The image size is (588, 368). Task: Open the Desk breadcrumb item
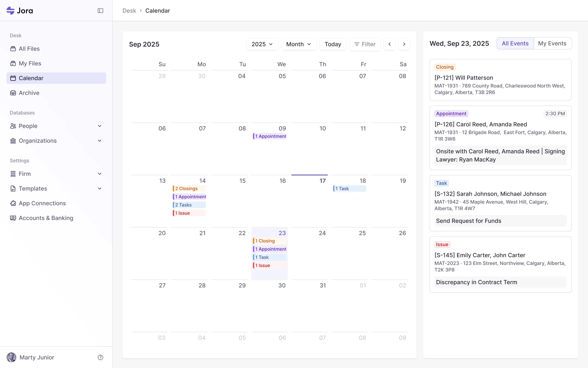pyautogui.click(x=129, y=11)
